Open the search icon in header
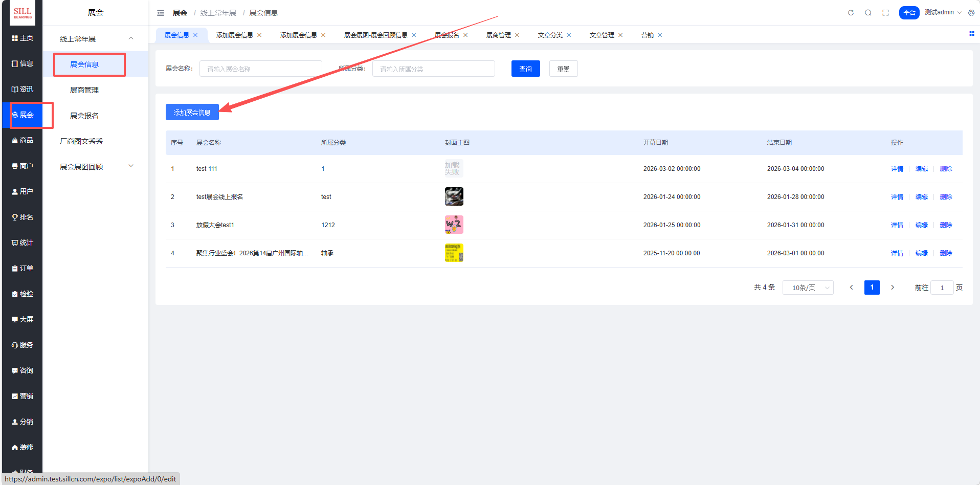 click(868, 13)
